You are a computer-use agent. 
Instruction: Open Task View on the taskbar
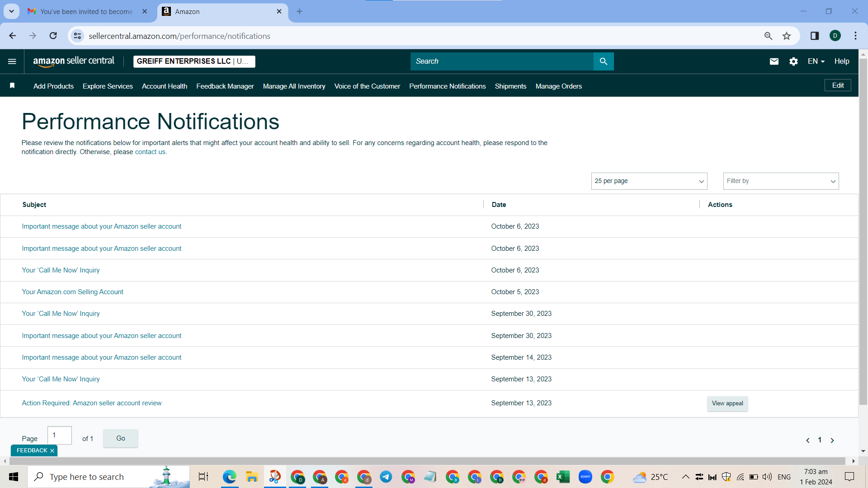tap(203, 477)
